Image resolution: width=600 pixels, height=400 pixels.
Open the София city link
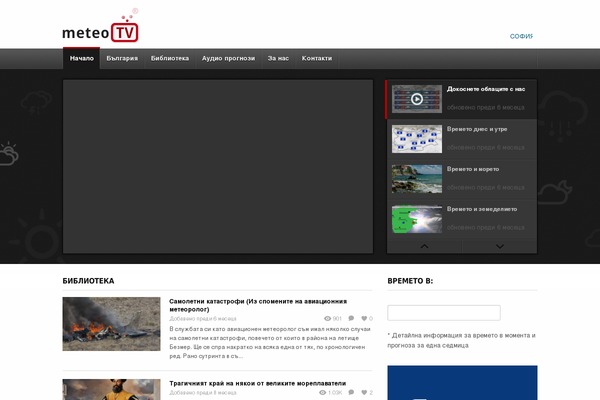(x=521, y=36)
